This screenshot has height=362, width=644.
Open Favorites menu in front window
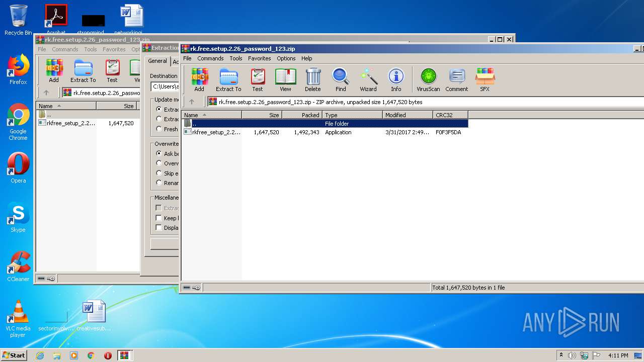(260, 58)
